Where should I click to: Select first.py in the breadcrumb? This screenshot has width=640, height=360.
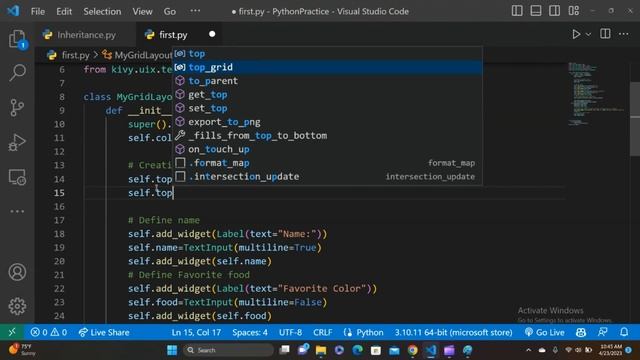click(x=75, y=55)
